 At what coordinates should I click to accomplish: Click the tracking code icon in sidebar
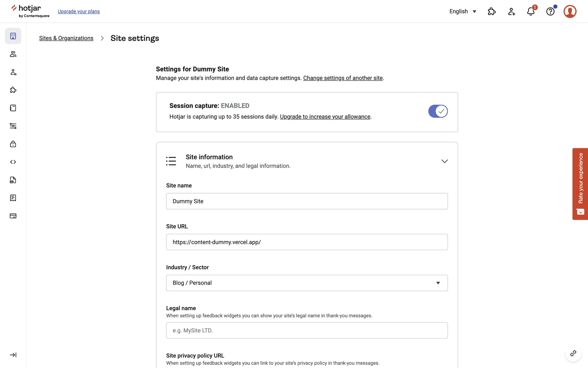[13, 162]
